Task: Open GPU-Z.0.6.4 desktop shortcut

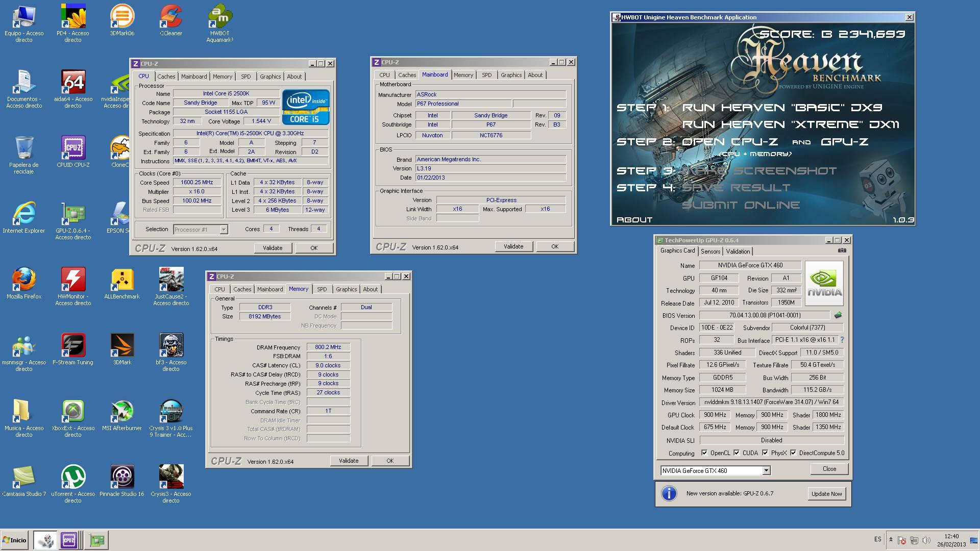Action: coord(73,220)
